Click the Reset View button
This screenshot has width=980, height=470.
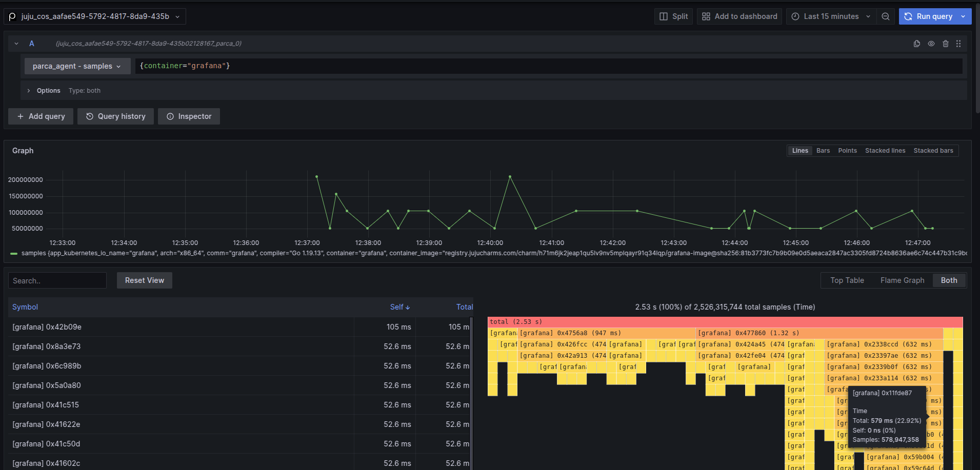145,280
